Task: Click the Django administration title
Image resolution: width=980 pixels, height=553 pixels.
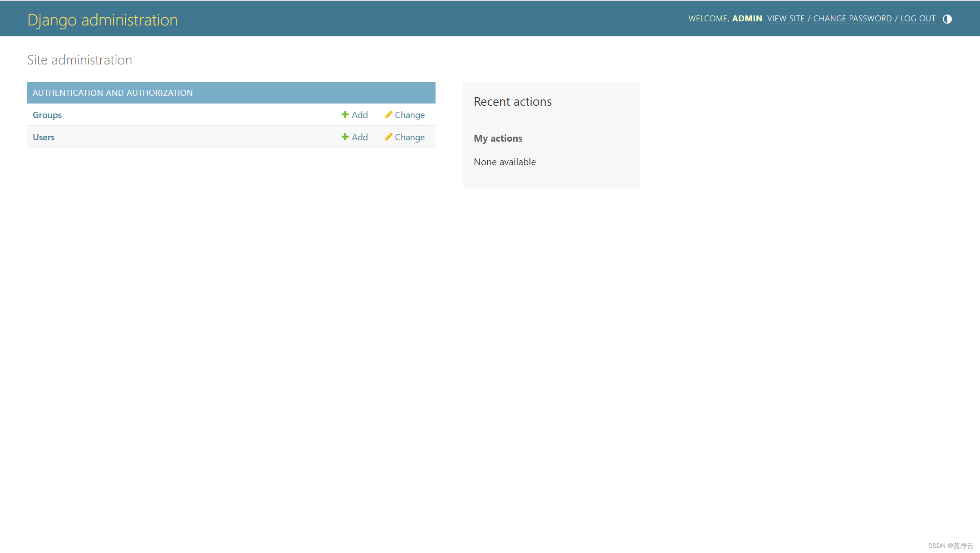Action: 103,20
